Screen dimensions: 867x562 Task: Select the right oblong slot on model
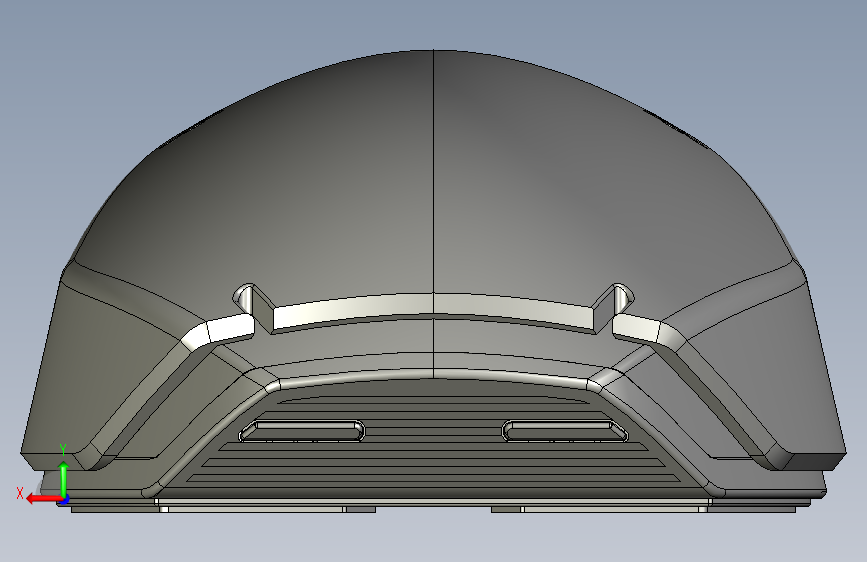pos(565,431)
